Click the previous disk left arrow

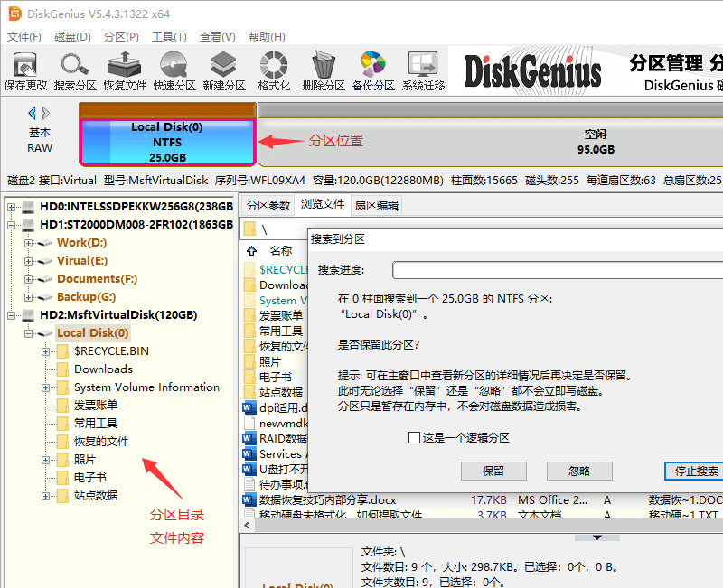click(x=33, y=114)
